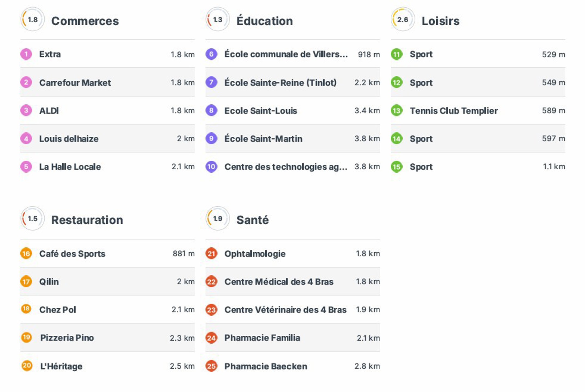The width and height of the screenshot is (585, 392).
Task: Click the pink number 1 marker beside Extra
Action: (x=26, y=54)
